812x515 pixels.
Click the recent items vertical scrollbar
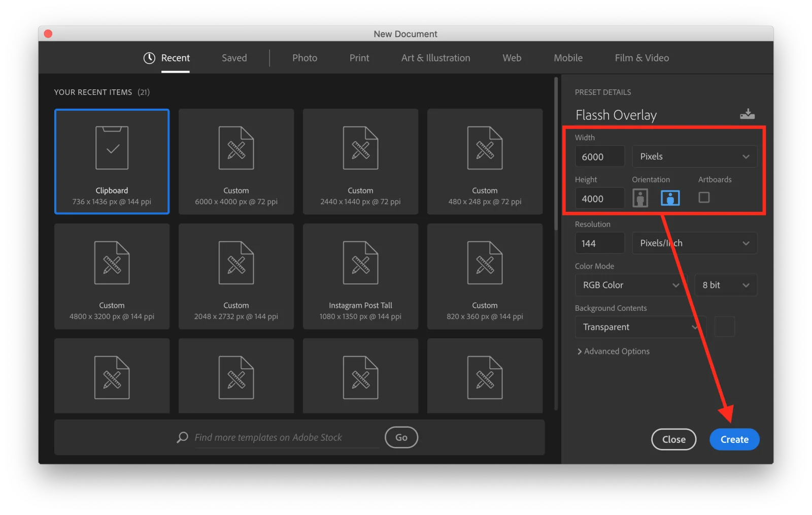pyautogui.click(x=556, y=154)
